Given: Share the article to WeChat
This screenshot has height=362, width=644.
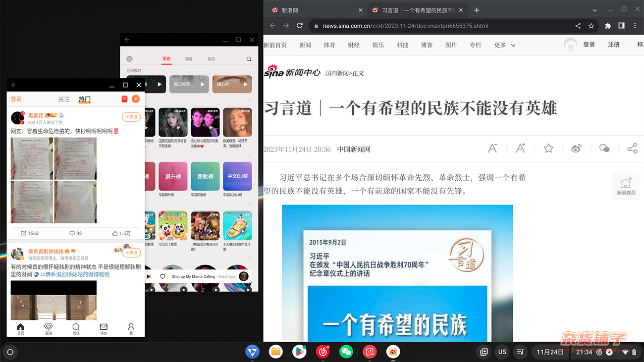Looking at the screenshot, I should click(604, 148).
